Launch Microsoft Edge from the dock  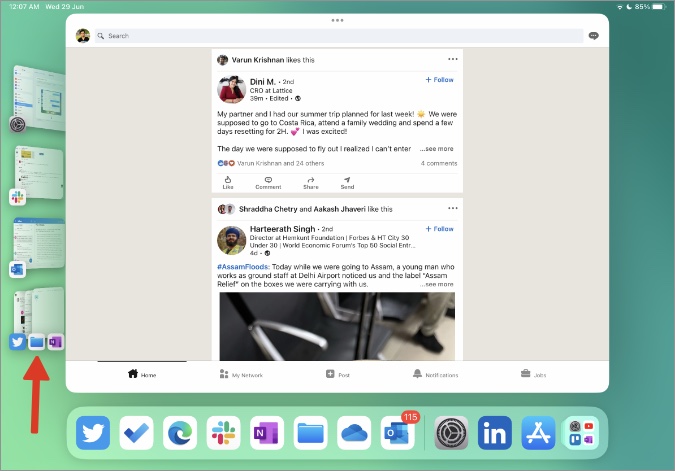tap(180, 433)
